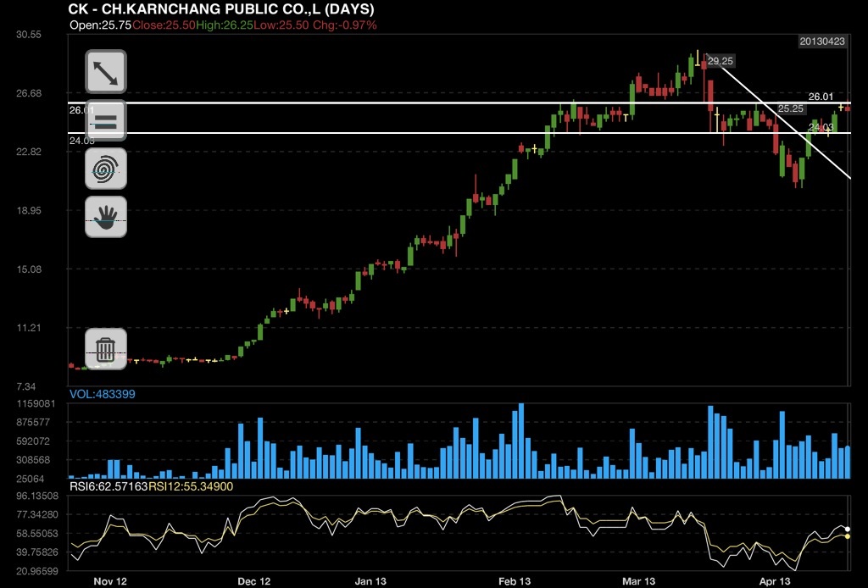The height and width of the screenshot is (588, 868).
Task: Click the RSI6:62.57163 indicator label
Action: pyautogui.click(x=108, y=486)
